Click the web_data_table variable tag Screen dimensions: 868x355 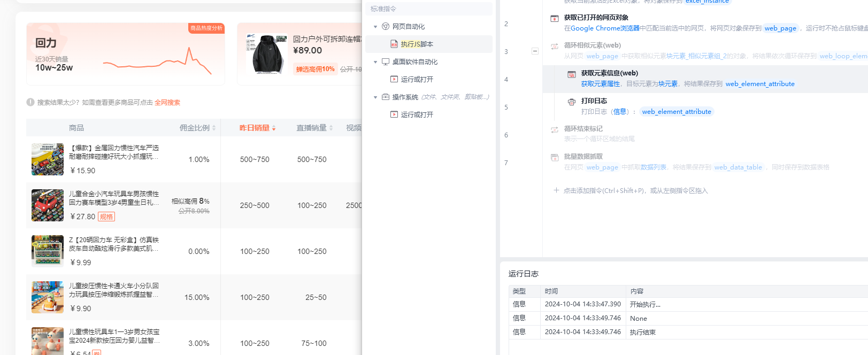click(738, 167)
